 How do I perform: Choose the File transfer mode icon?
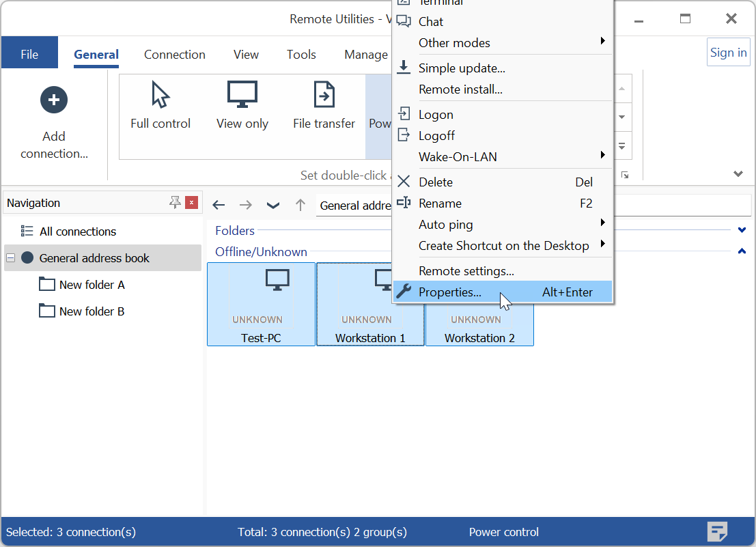click(x=324, y=95)
